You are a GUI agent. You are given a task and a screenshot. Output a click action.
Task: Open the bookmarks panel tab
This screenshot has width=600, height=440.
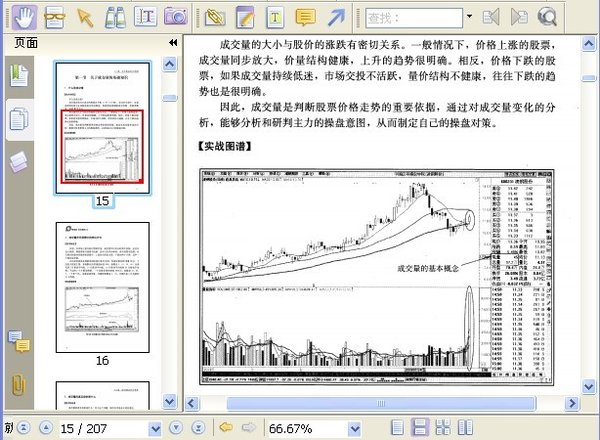[x=19, y=76]
